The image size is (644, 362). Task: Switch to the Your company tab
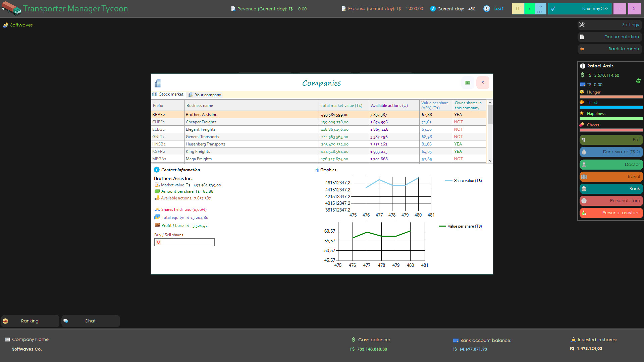(204, 95)
